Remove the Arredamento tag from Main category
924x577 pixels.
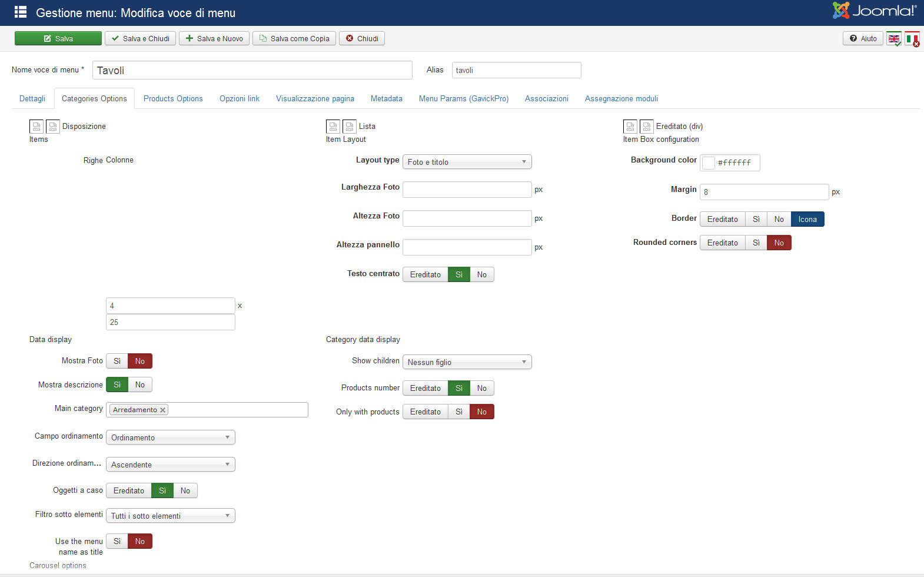[x=163, y=410]
